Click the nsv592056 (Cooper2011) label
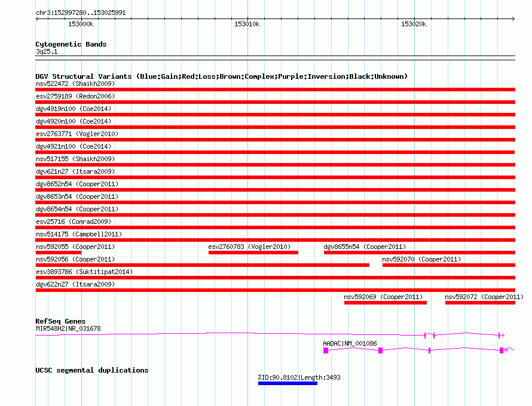This screenshot has width=532, height=406. click(x=75, y=259)
